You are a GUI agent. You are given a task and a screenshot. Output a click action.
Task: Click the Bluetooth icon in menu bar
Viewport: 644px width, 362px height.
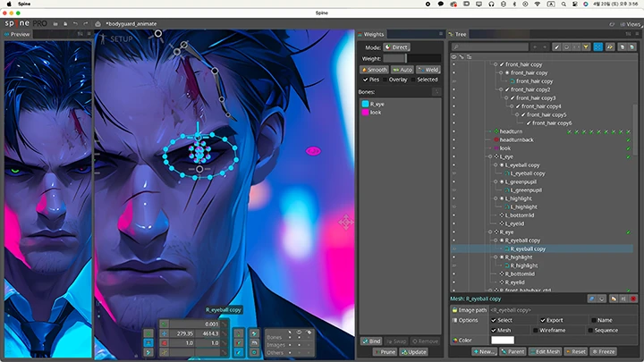pos(514,4)
